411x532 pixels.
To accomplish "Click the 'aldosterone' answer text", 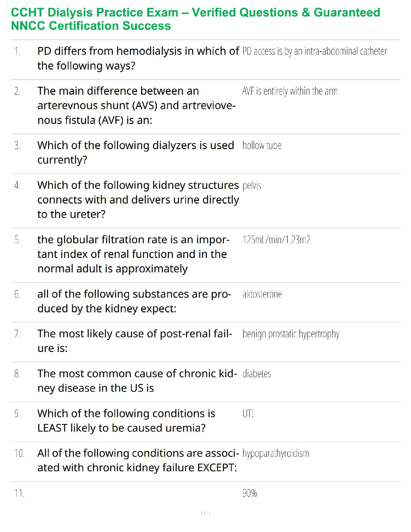I will pyautogui.click(x=262, y=294).
